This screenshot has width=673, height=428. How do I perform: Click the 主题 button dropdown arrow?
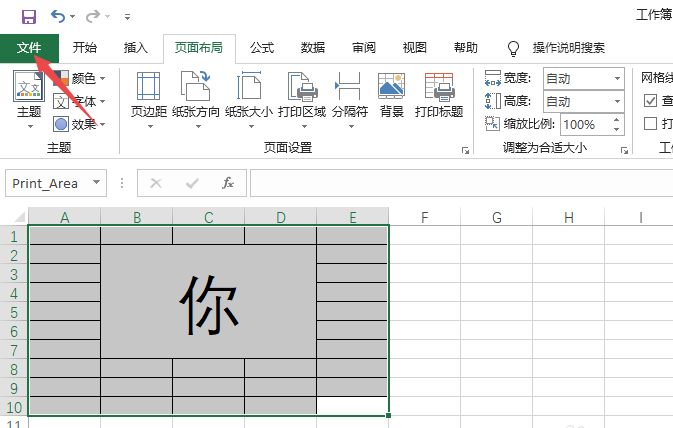[x=30, y=127]
